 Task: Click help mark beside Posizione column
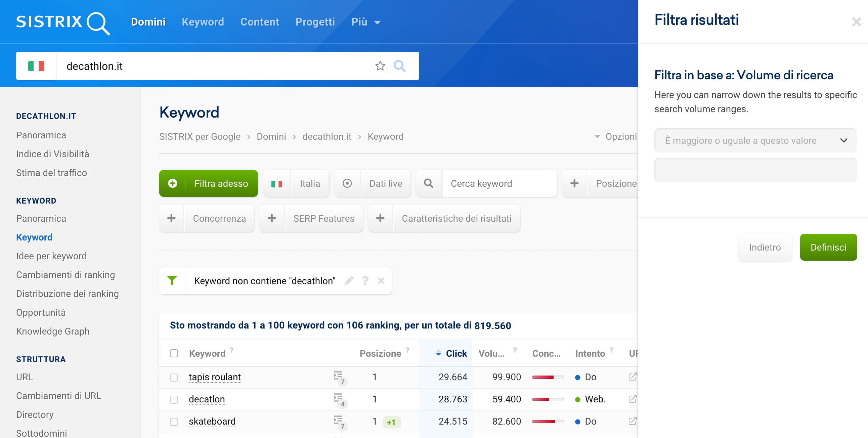coord(407,350)
